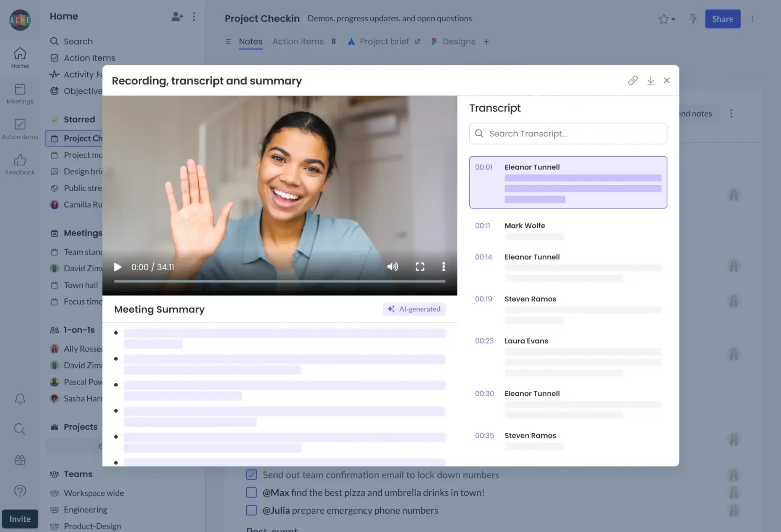This screenshot has width=781, height=532.
Task: Open the notes toolbar three-dot menu
Action: pyautogui.click(x=731, y=114)
